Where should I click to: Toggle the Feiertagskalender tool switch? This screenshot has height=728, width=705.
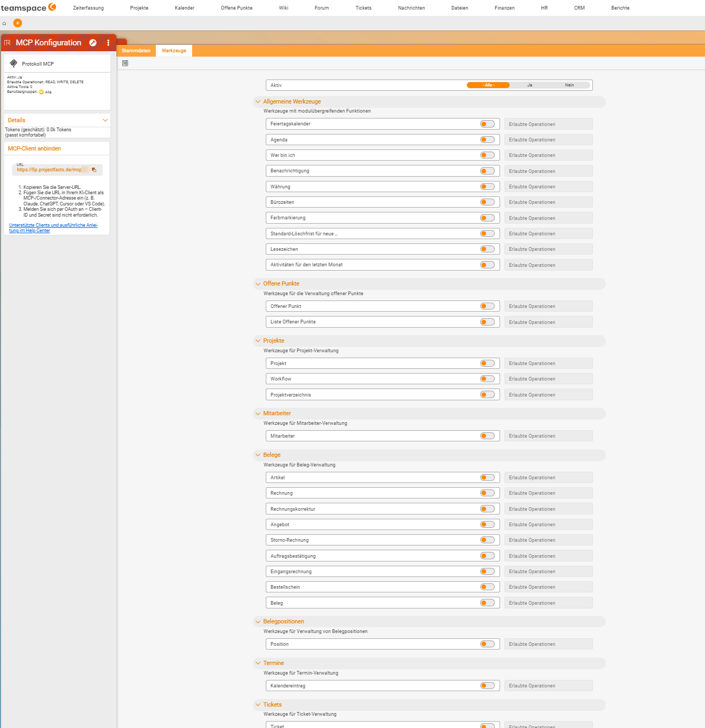coord(487,124)
